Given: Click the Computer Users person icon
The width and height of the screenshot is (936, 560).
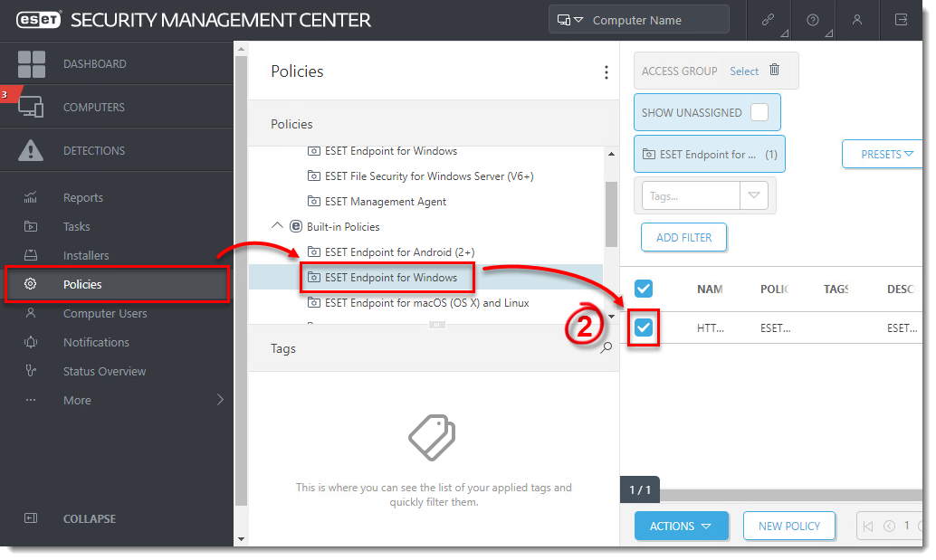Looking at the screenshot, I should 31,313.
